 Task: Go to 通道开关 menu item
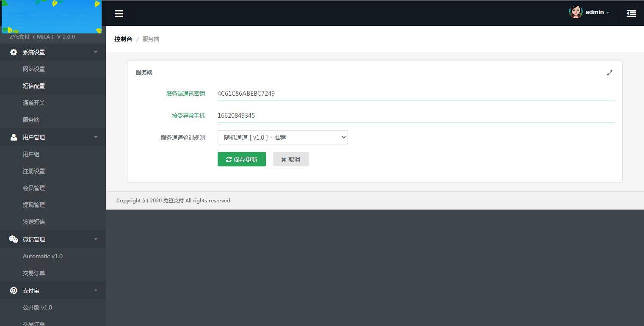pyautogui.click(x=34, y=103)
